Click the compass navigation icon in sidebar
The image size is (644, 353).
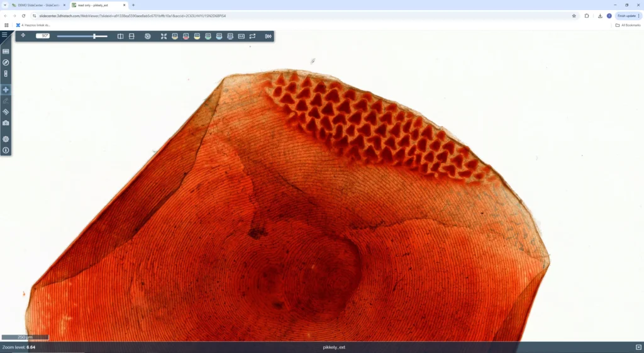(x=6, y=62)
